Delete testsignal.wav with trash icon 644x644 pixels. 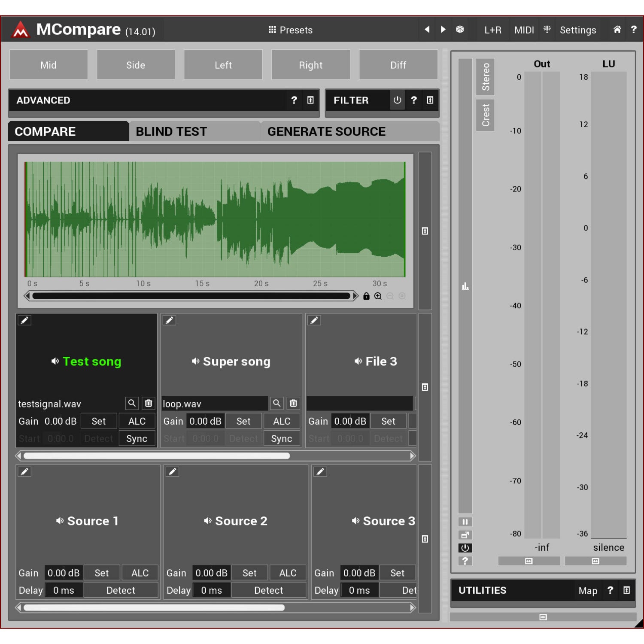[x=149, y=403]
